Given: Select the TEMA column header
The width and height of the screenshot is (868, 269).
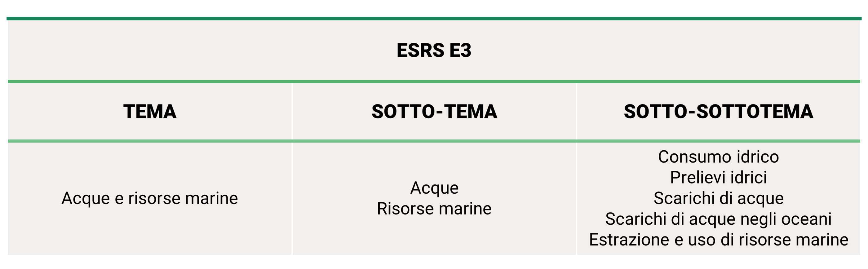Looking at the screenshot, I should tap(150, 112).
